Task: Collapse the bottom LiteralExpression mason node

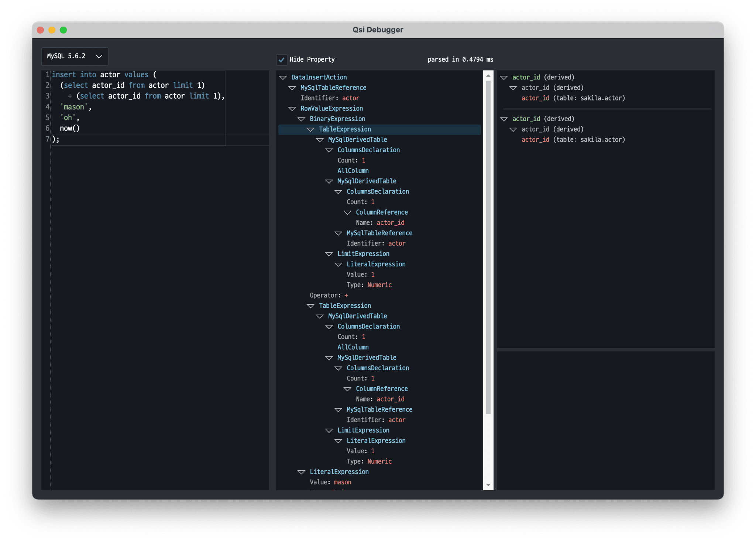Action: pyautogui.click(x=302, y=472)
